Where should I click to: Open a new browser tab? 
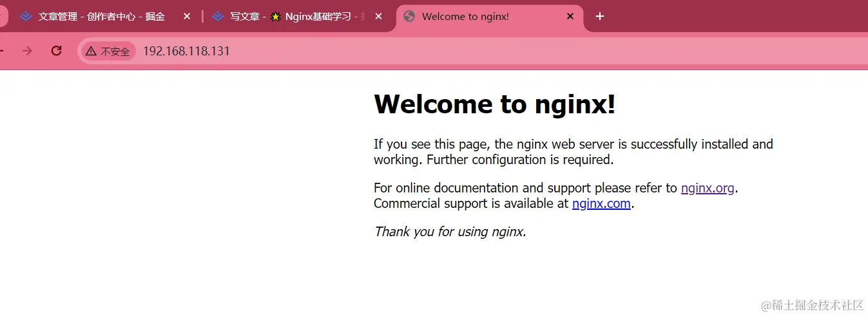(600, 17)
